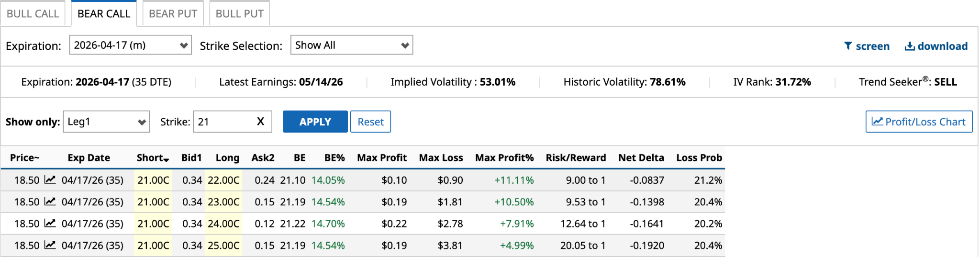This screenshot has height=258, width=980.
Task: Switch to the BULL CALL tab
Action: (33, 13)
